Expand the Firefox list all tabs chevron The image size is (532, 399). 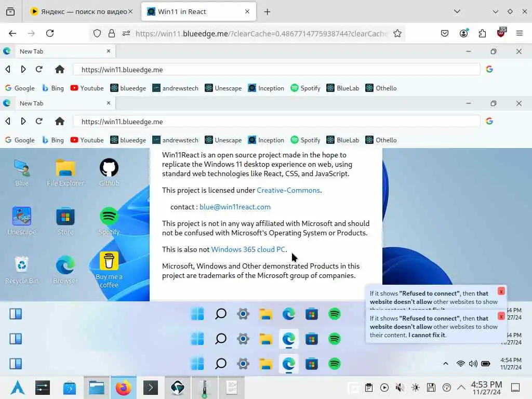pyautogui.click(x=457, y=11)
